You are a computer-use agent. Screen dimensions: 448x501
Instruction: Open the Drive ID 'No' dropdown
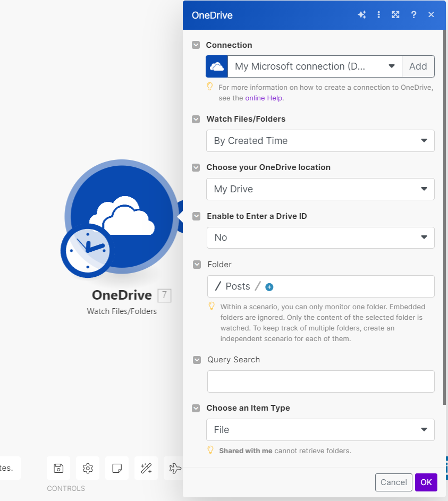(320, 237)
